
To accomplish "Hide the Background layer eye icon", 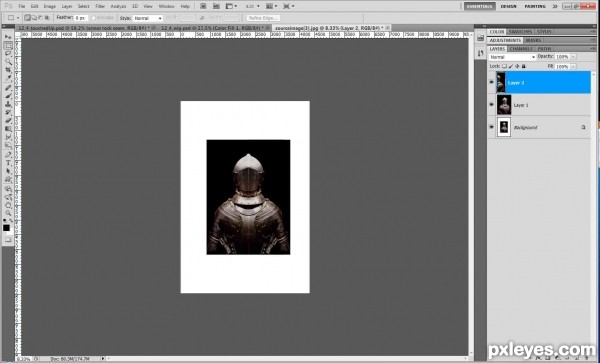I will point(492,127).
